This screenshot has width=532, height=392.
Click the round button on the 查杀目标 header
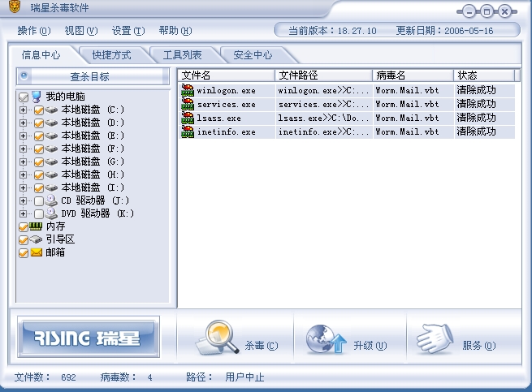click(x=24, y=75)
